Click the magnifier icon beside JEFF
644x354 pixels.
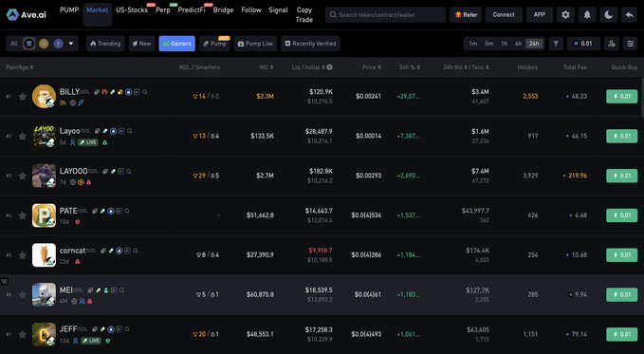(127, 329)
